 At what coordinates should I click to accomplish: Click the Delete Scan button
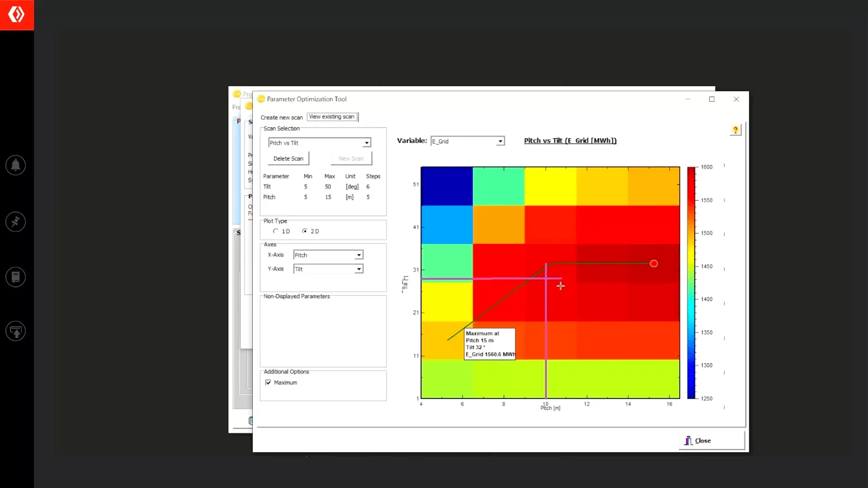point(289,159)
